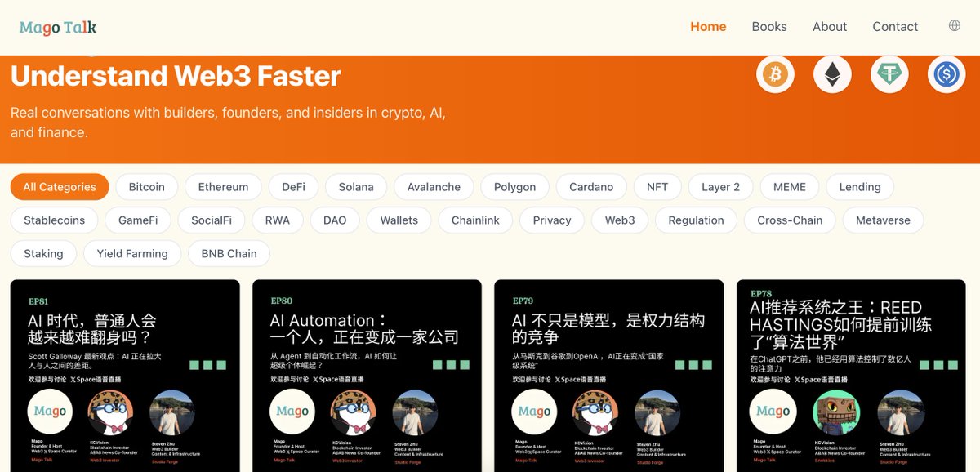Show Web3 category episodes
The width and height of the screenshot is (980, 472).
click(620, 220)
